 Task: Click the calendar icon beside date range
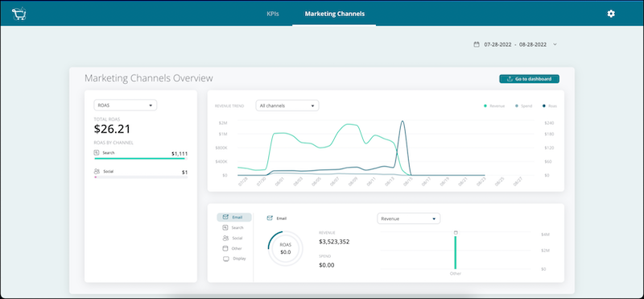[x=477, y=44]
